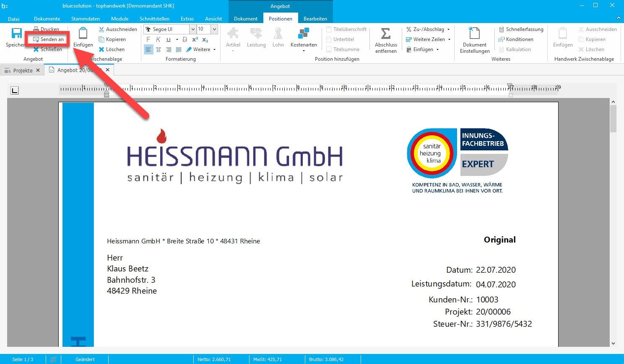This screenshot has width=624, height=364.
Task: Expand Einfügen dropdown in Position hinzufügen
Action: (x=437, y=49)
